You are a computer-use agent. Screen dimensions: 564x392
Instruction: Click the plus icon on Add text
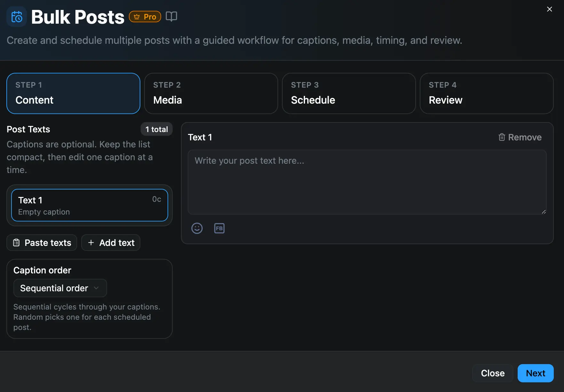90,242
